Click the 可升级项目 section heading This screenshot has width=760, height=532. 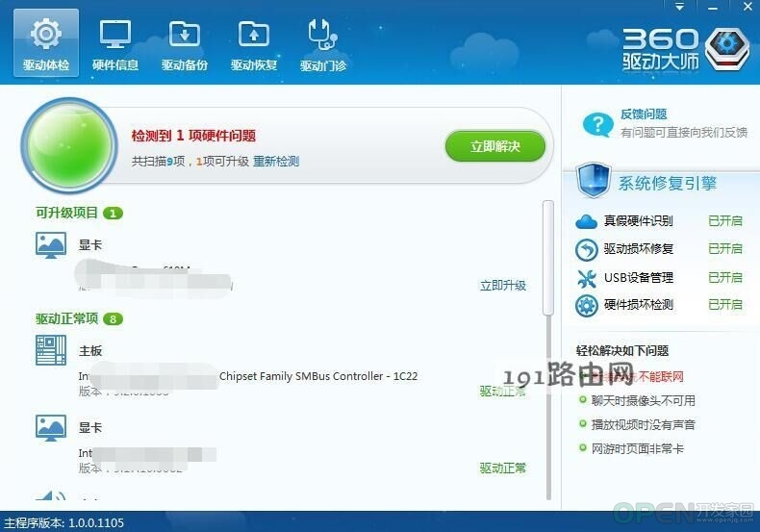tap(66, 213)
